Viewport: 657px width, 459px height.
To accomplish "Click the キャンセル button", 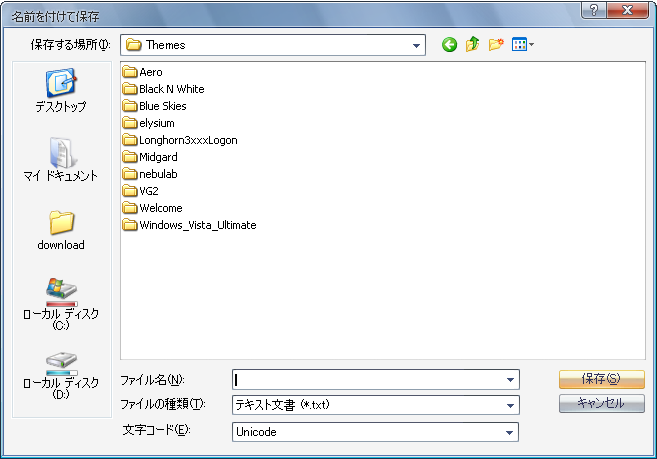I will (x=602, y=403).
